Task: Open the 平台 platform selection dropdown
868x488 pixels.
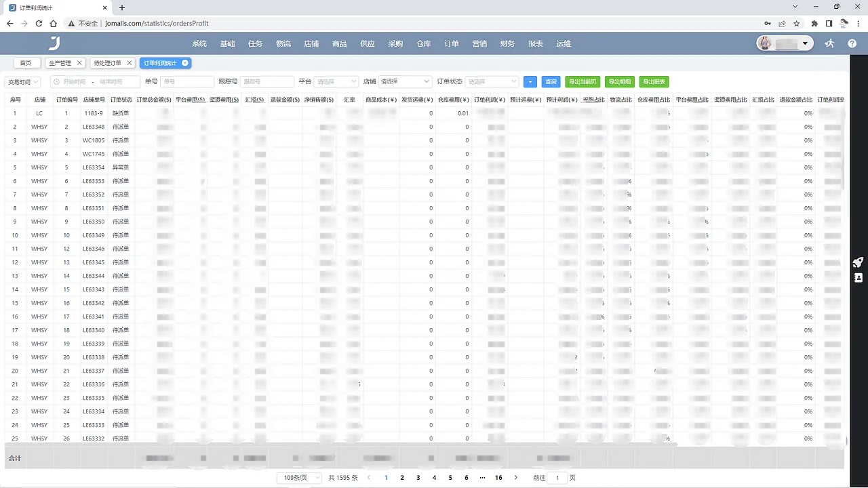Action: [336, 81]
